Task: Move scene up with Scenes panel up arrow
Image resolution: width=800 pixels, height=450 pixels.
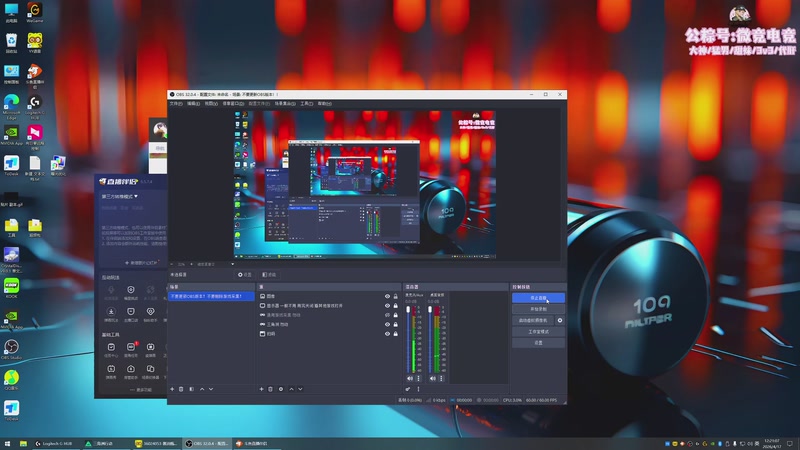Action: coord(202,389)
